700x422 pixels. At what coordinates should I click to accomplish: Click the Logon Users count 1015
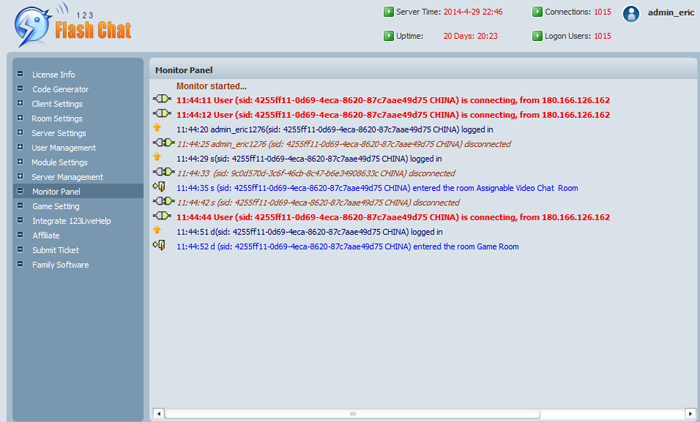(602, 36)
